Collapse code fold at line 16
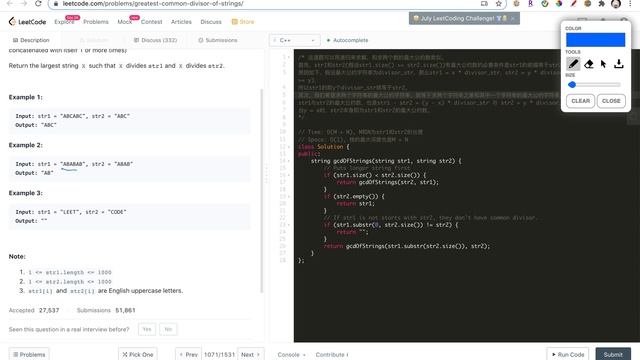640x360 pixels. tap(289, 175)
